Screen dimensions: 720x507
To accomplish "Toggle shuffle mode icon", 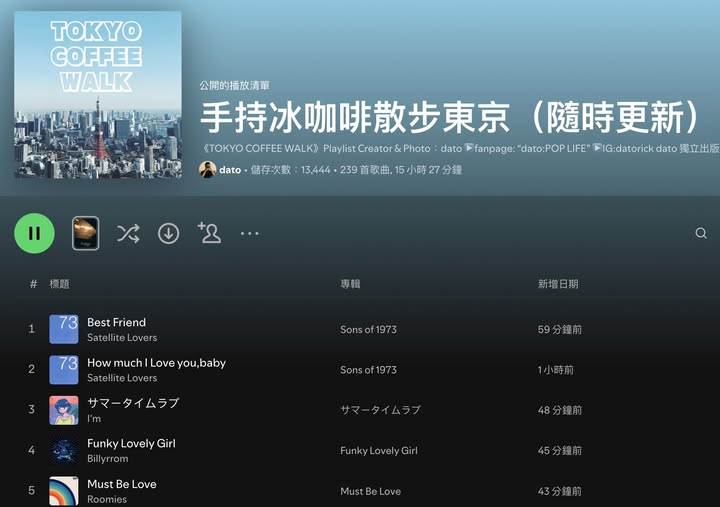I will tap(128, 233).
